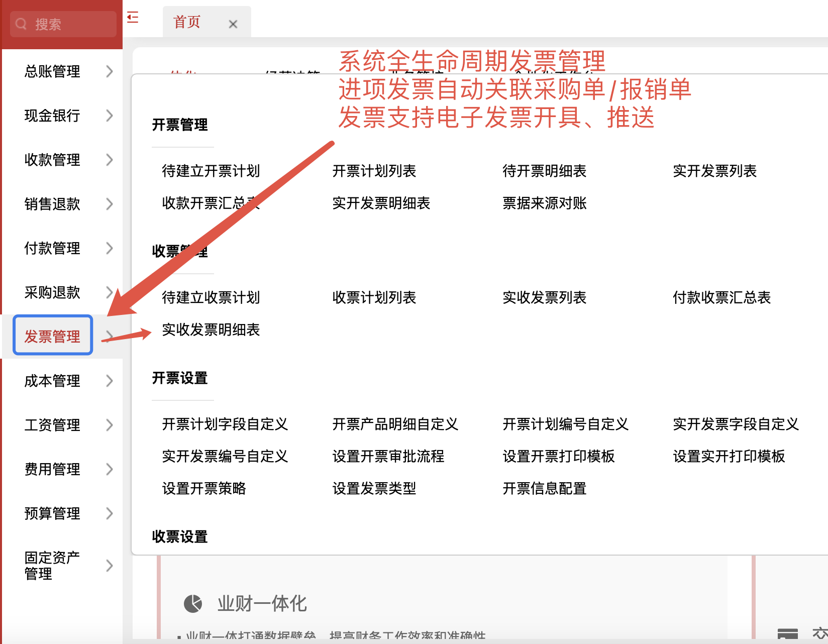
Task: Focus the 搜索 input field
Action: (63, 24)
